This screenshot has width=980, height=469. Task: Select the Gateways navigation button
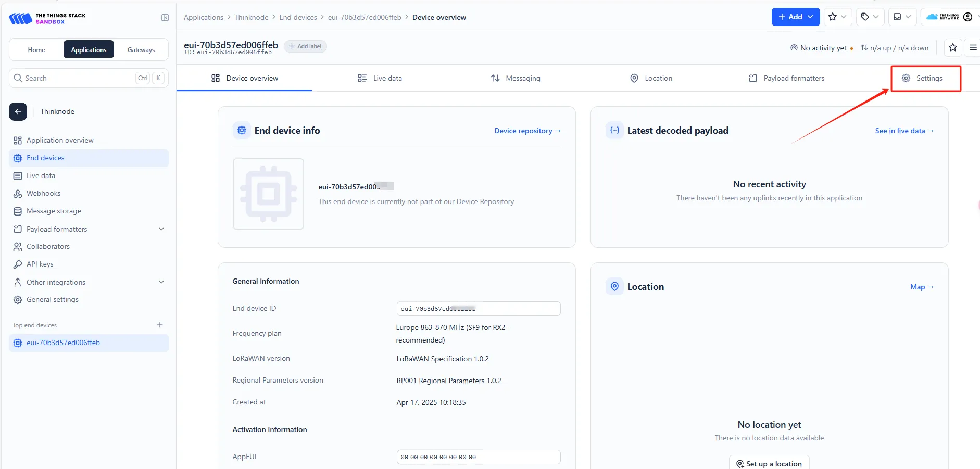(x=141, y=50)
